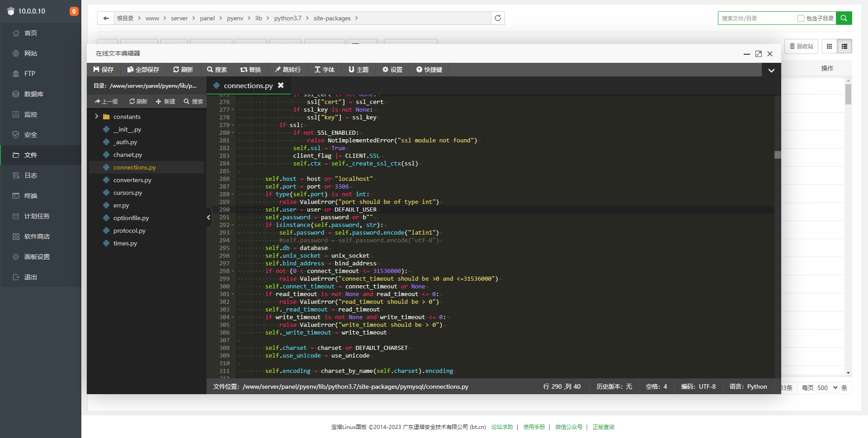Screen dimensions: 868x438
Task: Search the directory tree with 搜索
Action: click(193, 102)
